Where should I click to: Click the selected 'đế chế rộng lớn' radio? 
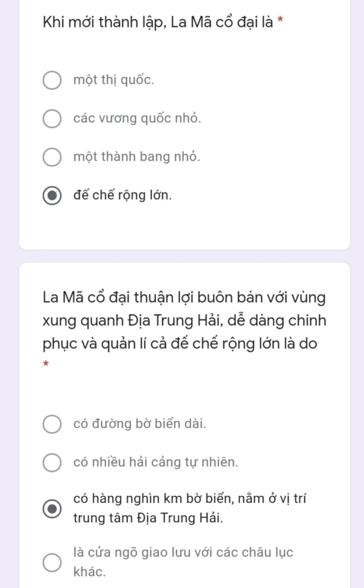pyautogui.click(x=52, y=196)
